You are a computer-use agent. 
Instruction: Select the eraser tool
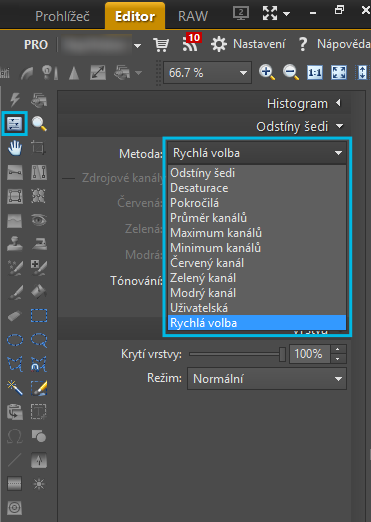click(15, 316)
